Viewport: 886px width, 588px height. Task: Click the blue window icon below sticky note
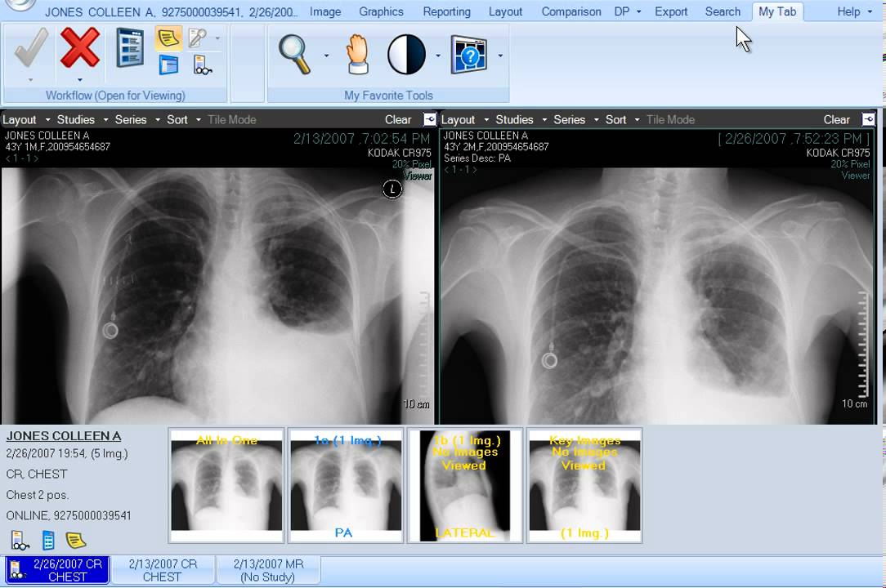point(168,65)
